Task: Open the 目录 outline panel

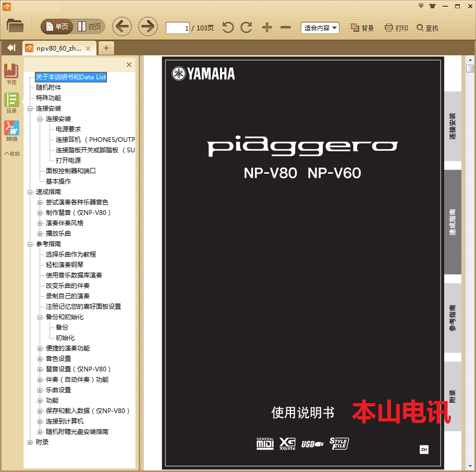Action: click(11, 103)
